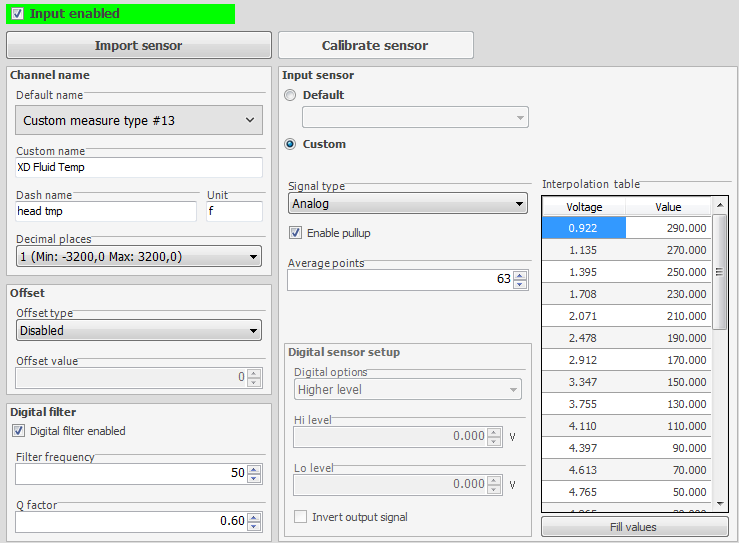Click the Unit input field
The width and height of the screenshot is (739, 543).
234,211
